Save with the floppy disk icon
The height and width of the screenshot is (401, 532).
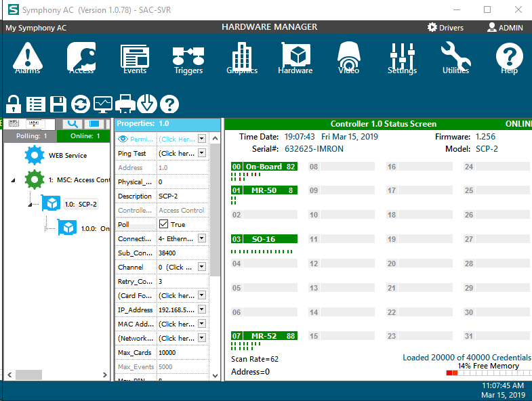tap(58, 104)
